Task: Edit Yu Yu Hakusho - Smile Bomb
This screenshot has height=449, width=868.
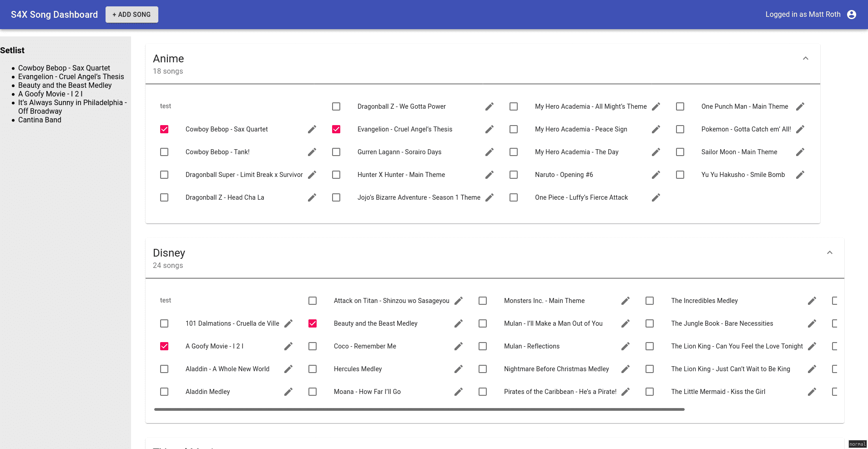Action: point(800,175)
